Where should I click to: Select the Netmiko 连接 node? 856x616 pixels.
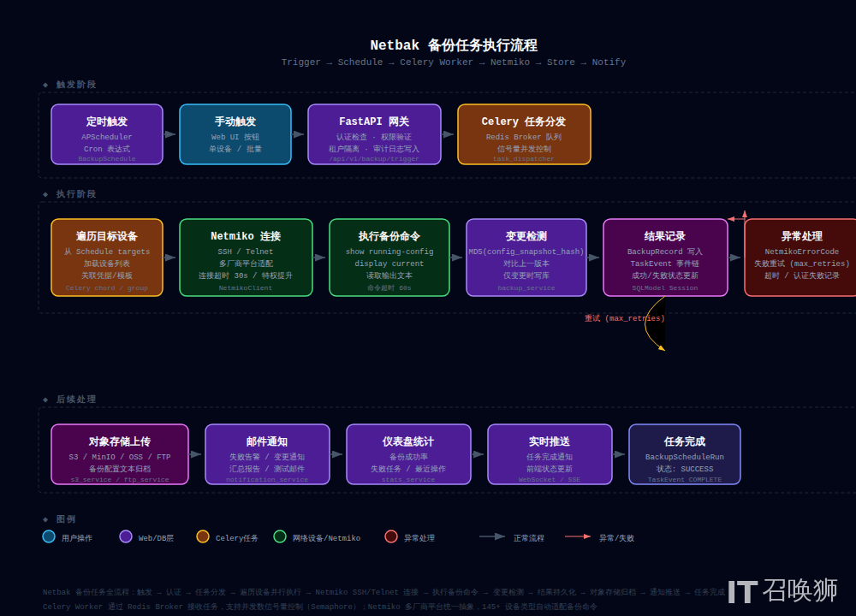pos(247,258)
